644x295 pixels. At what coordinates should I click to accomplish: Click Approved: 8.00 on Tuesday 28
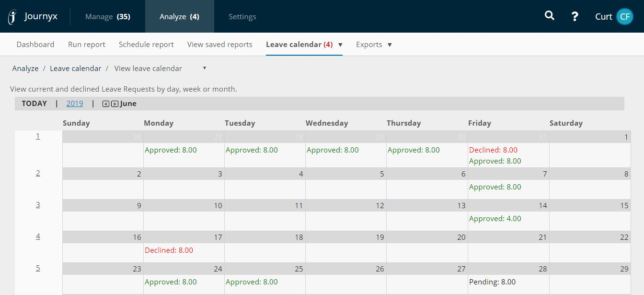click(252, 150)
